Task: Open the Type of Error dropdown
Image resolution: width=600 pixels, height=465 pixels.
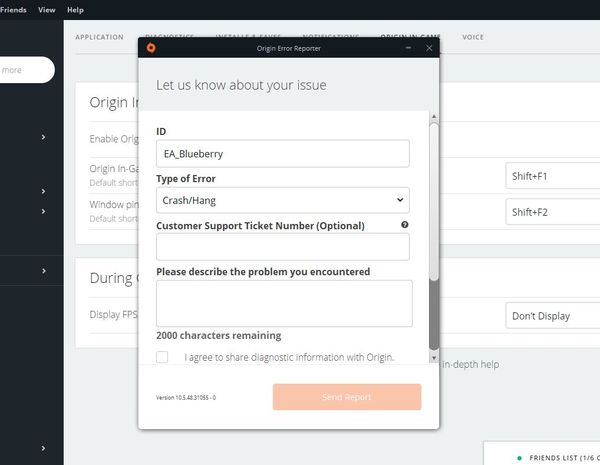Action: 283,200
